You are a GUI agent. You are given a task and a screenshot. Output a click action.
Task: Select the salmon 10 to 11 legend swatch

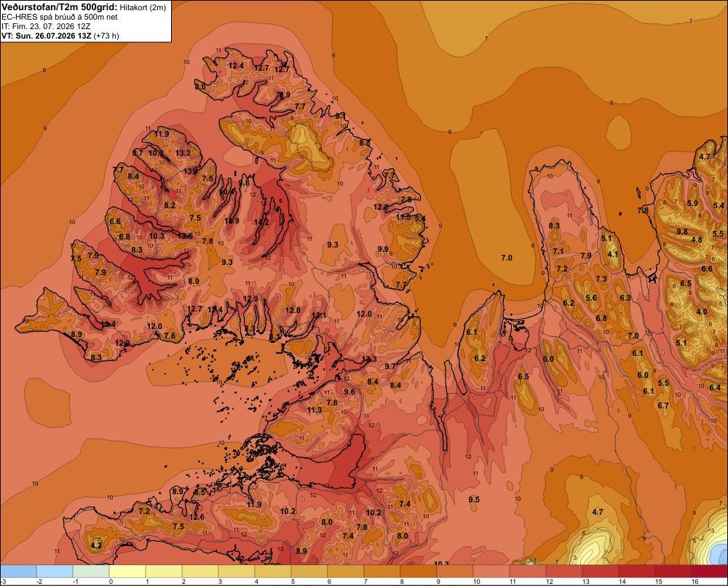491,571
